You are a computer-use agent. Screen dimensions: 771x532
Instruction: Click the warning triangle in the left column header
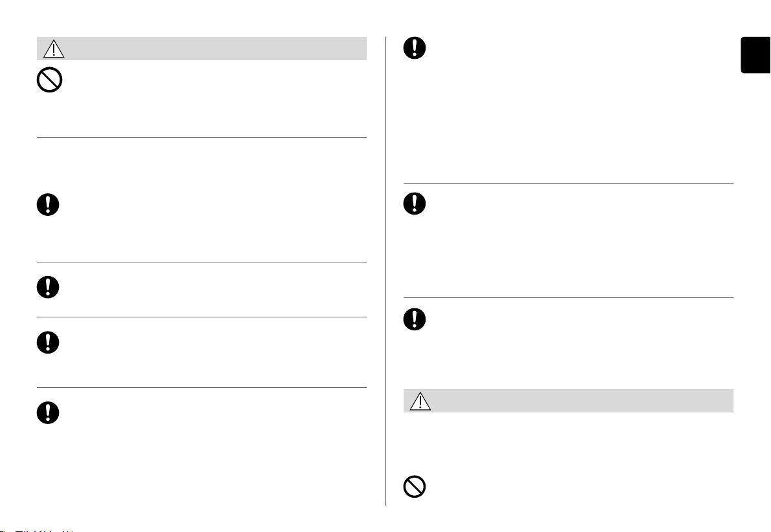(x=54, y=48)
